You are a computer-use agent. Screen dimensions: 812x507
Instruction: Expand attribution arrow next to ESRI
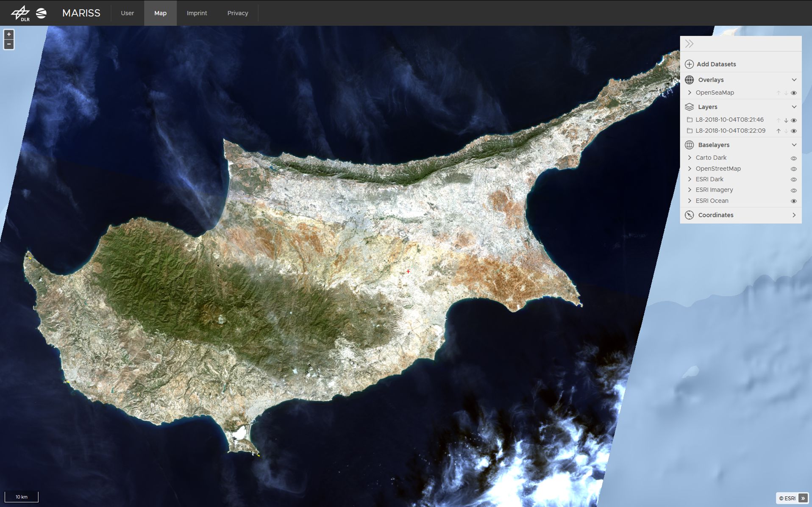(803, 498)
